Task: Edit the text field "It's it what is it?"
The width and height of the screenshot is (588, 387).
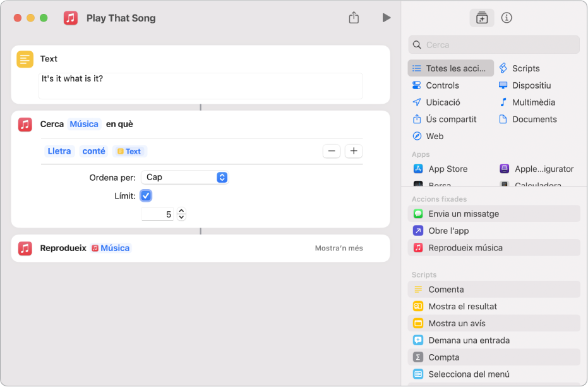Action: click(201, 86)
